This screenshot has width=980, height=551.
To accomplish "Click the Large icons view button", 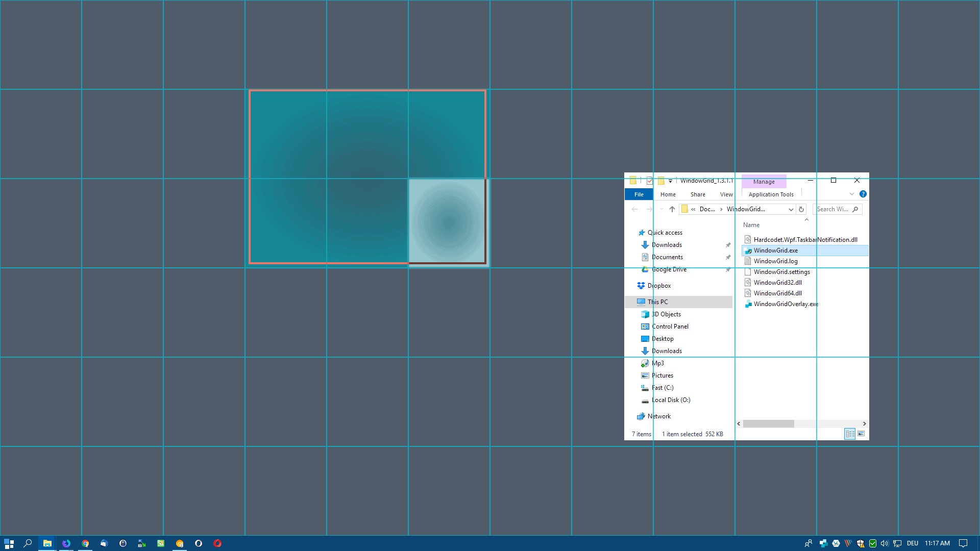I will (x=862, y=433).
